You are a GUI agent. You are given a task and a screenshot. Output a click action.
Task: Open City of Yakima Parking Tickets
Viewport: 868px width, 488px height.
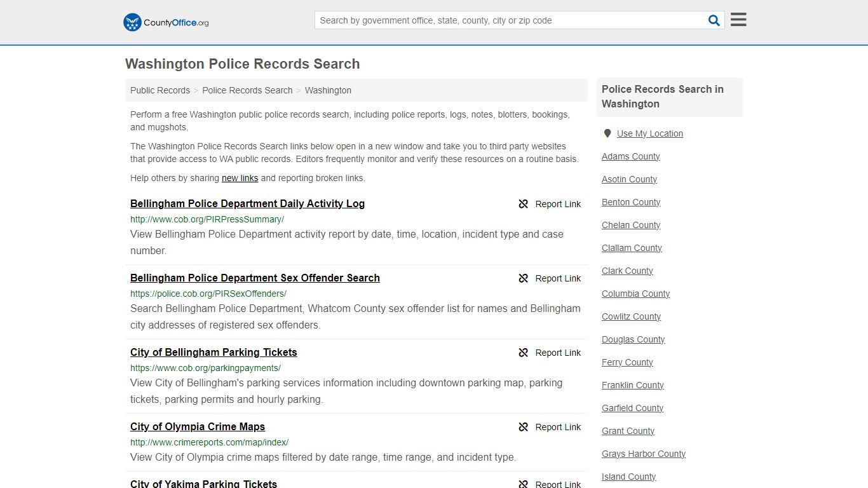point(203,484)
